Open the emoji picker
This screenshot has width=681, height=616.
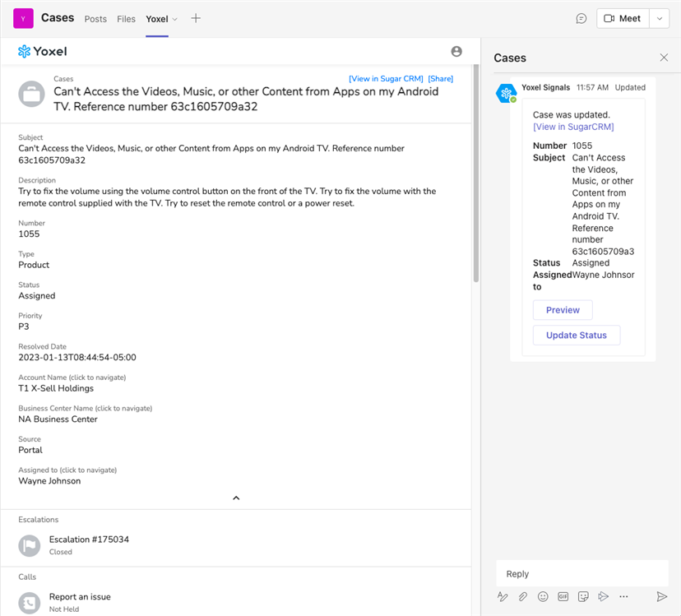(543, 596)
